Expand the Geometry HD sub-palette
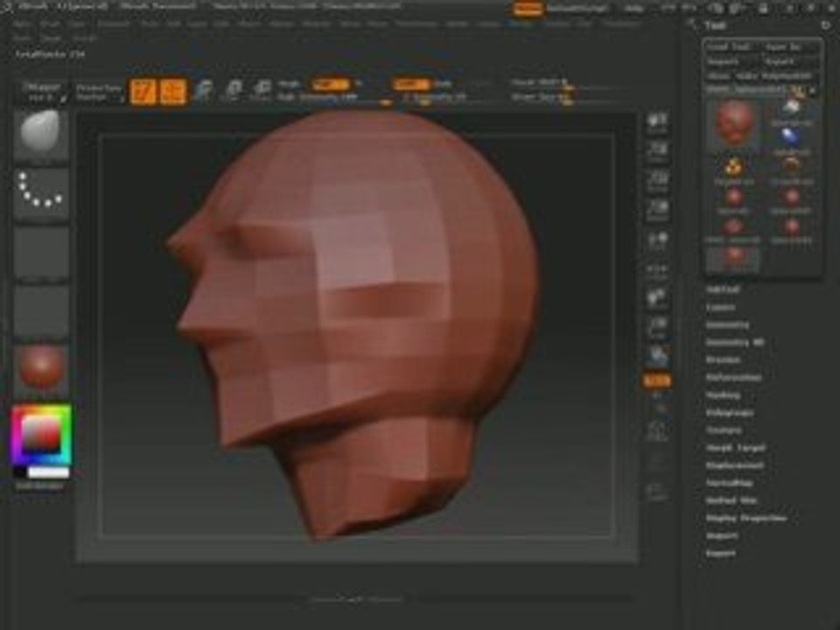This screenshot has width=840, height=630. pos(735,342)
